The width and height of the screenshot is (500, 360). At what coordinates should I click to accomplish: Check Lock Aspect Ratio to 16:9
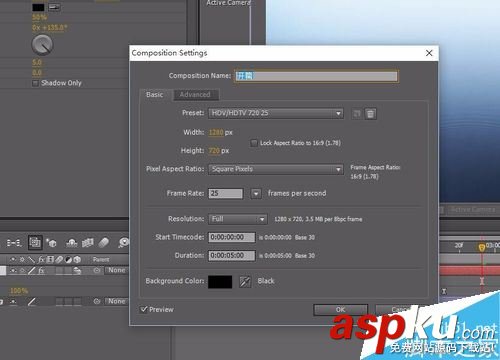[x=254, y=143]
